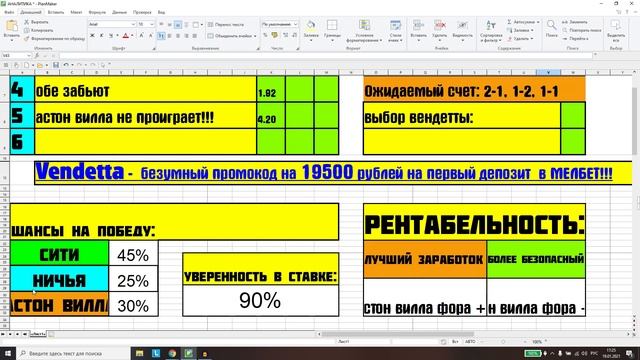Click the PlanMaker taskbar icon
The image size is (640, 360).
(188, 353)
